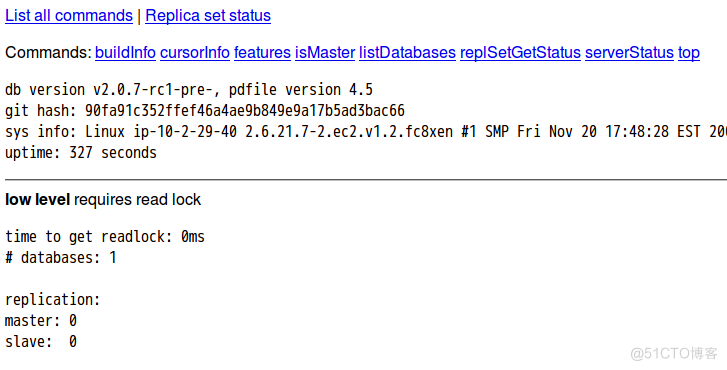Click the buildInfo command link
This screenshot has width=727, height=370.
point(125,53)
